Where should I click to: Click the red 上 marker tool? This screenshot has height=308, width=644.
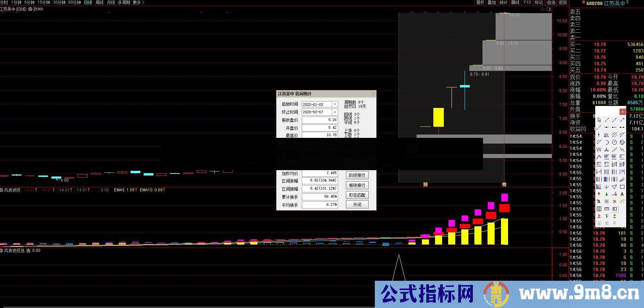coord(599,216)
